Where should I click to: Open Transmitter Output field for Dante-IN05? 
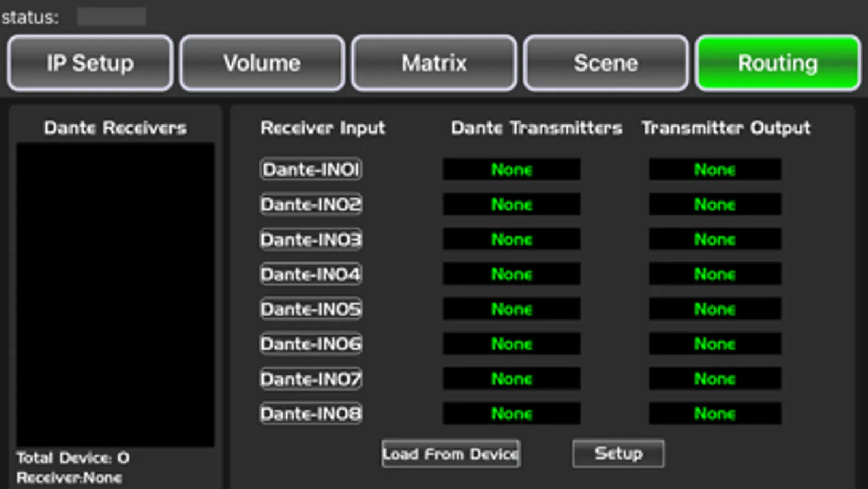(715, 309)
